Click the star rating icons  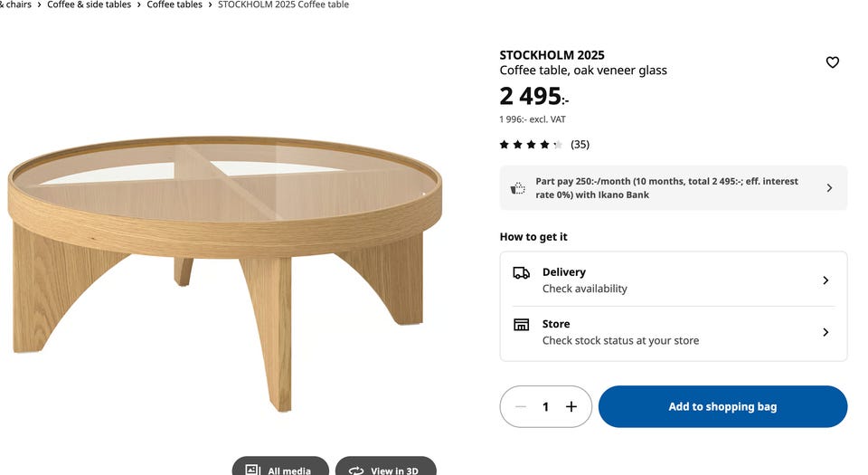click(x=531, y=145)
